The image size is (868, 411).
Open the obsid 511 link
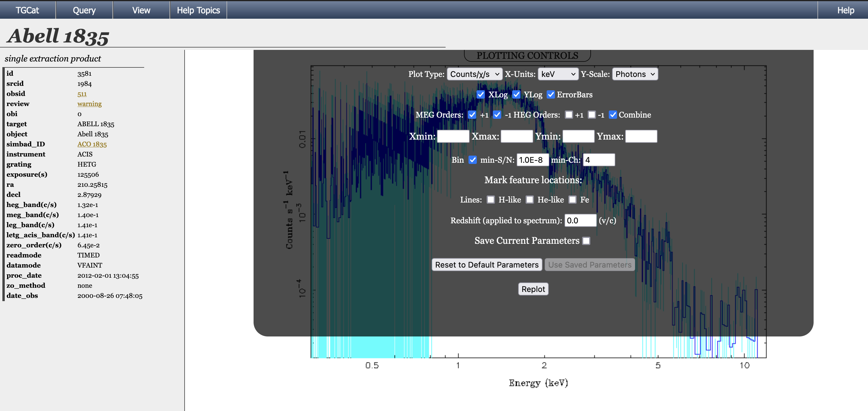[x=82, y=94]
